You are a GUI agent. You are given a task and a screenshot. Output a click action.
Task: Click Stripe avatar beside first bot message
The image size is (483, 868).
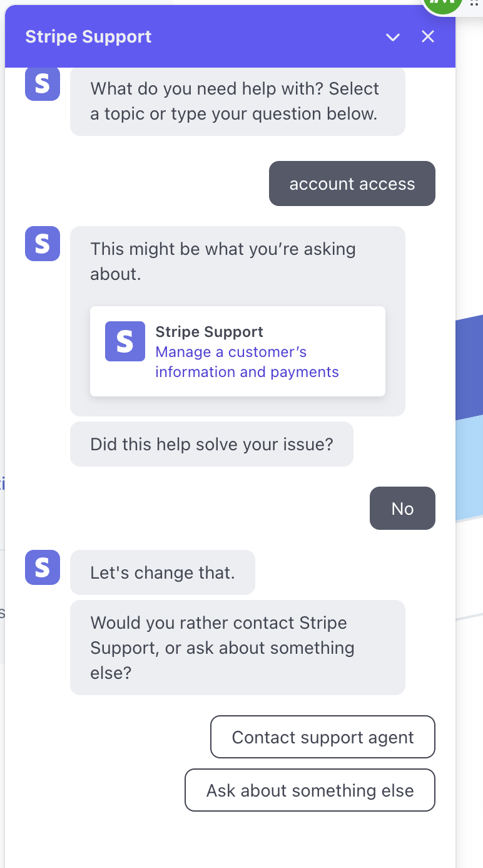pos(42,84)
